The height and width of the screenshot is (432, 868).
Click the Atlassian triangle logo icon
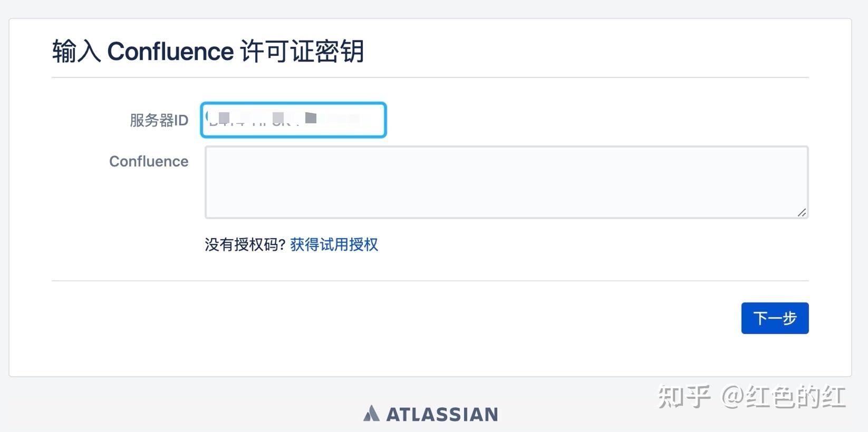(x=371, y=414)
